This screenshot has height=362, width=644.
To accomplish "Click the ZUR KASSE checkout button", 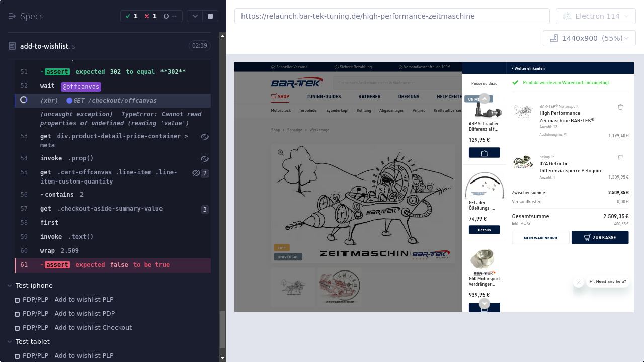I will [600, 238].
